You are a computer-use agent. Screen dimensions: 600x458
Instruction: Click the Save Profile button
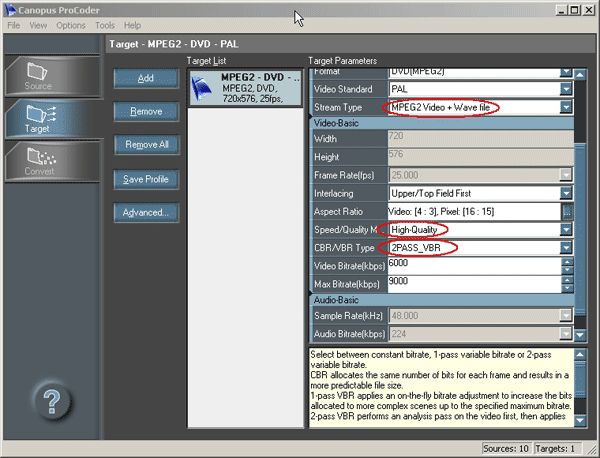pos(146,179)
